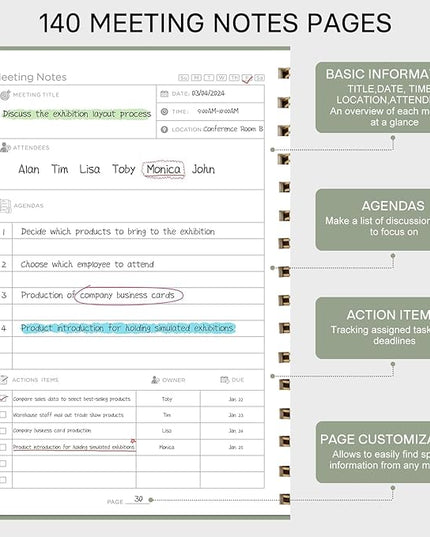Click the Attendees people icon
The height and width of the screenshot is (537, 430).
[x=5, y=148]
